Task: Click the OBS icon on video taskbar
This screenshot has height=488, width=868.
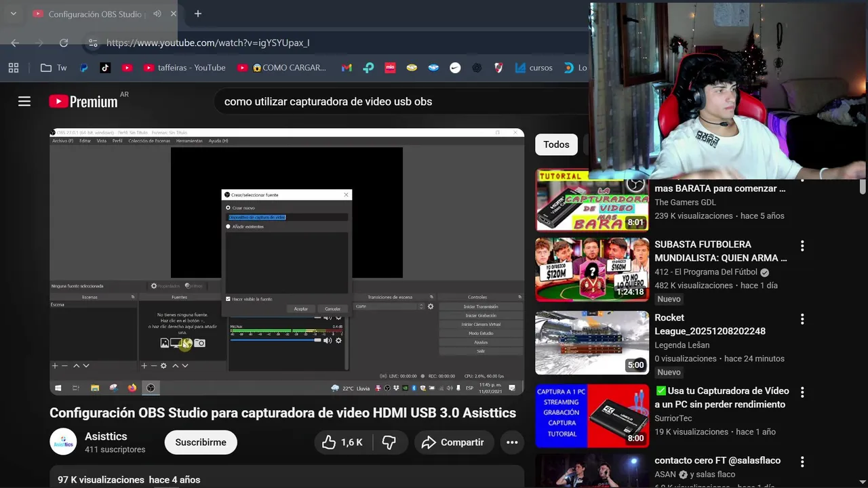Action: (151, 388)
